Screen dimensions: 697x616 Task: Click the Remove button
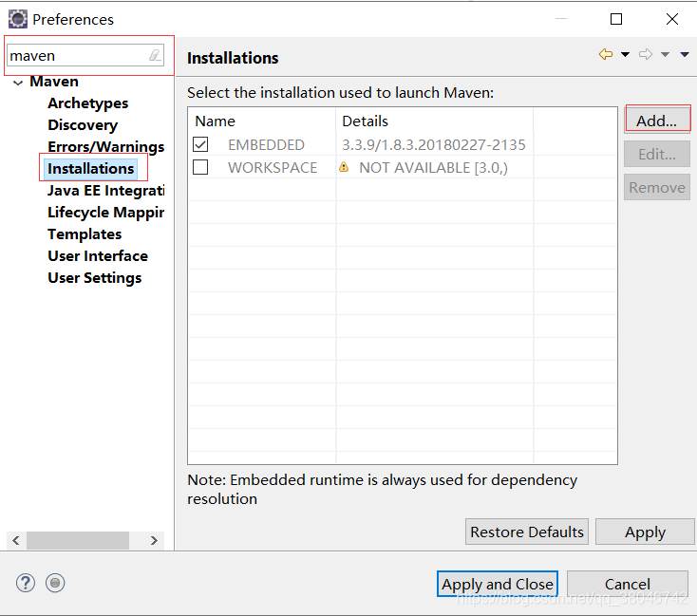click(656, 187)
